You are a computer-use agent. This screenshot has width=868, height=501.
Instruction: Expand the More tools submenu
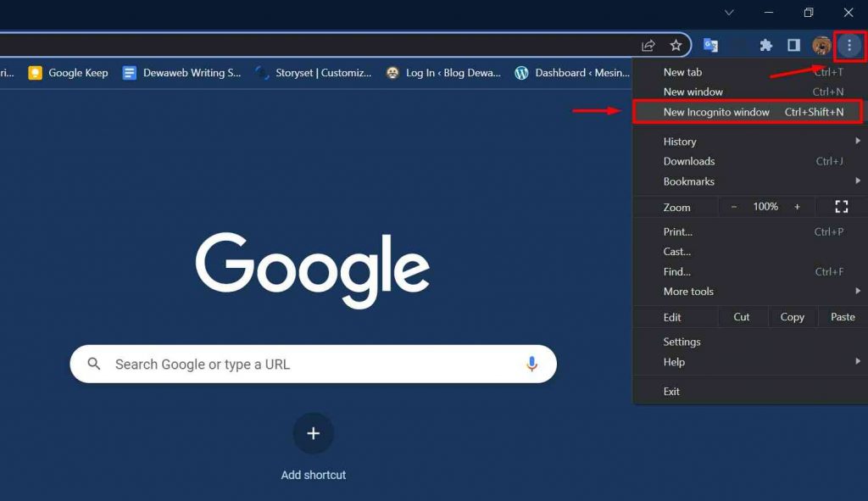pos(750,291)
